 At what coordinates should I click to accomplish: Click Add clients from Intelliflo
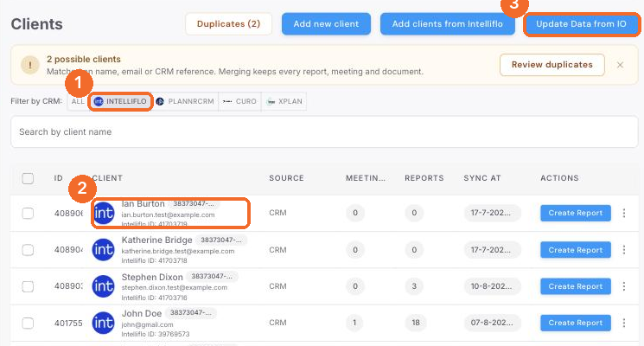pos(447,24)
